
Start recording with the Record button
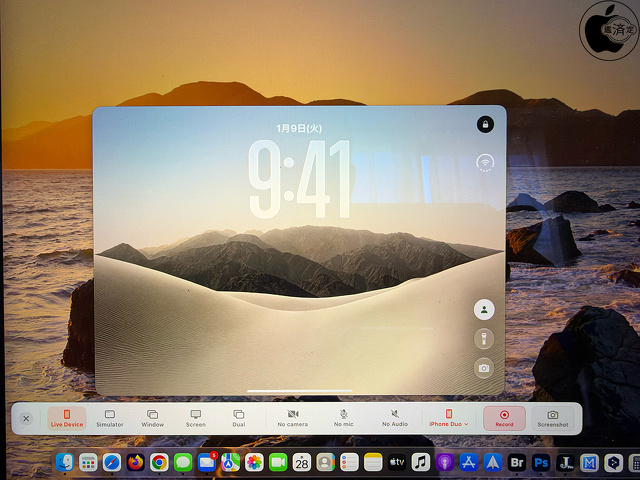point(504,418)
